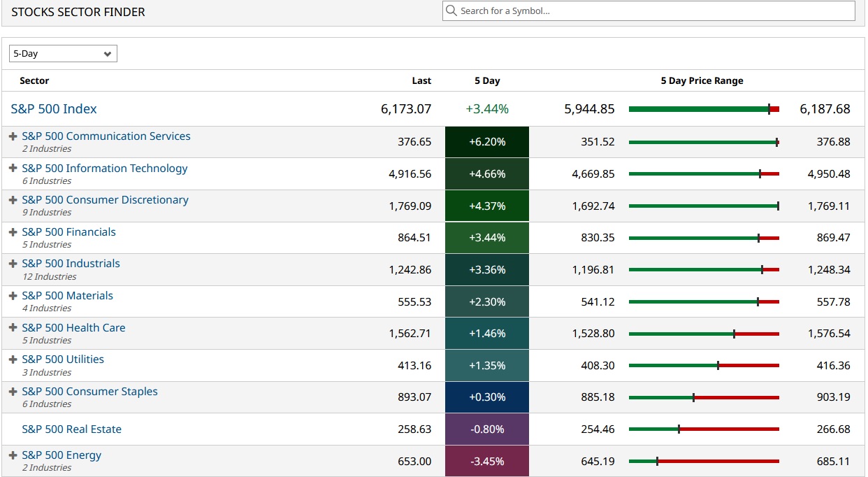Expand S&P 500 Industrials row
The image size is (868, 477).
pyautogui.click(x=13, y=264)
